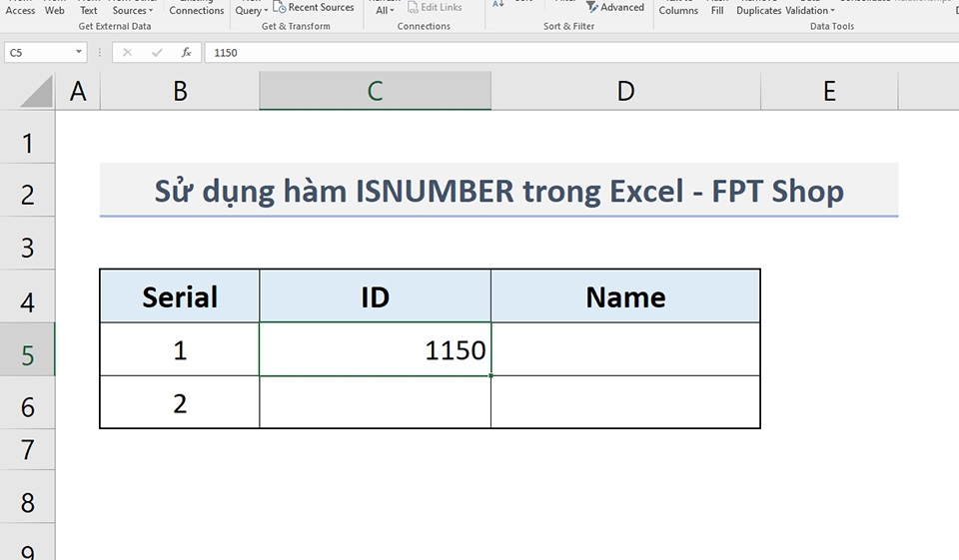This screenshot has height=560, width=959.
Task: Open the New Query dropdown
Action: [252, 10]
